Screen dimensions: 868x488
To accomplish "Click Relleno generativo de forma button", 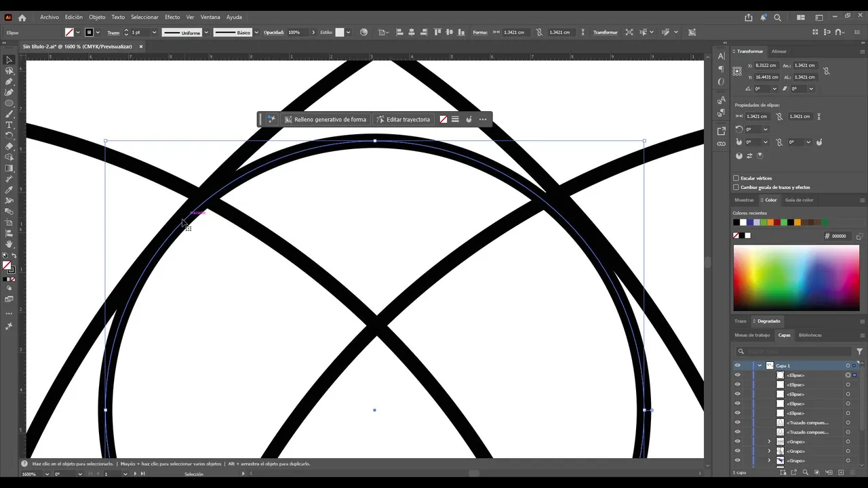I will point(325,119).
